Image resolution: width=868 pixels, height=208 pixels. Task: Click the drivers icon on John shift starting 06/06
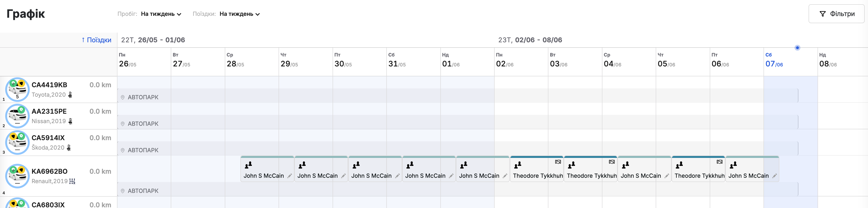tap(733, 165)
